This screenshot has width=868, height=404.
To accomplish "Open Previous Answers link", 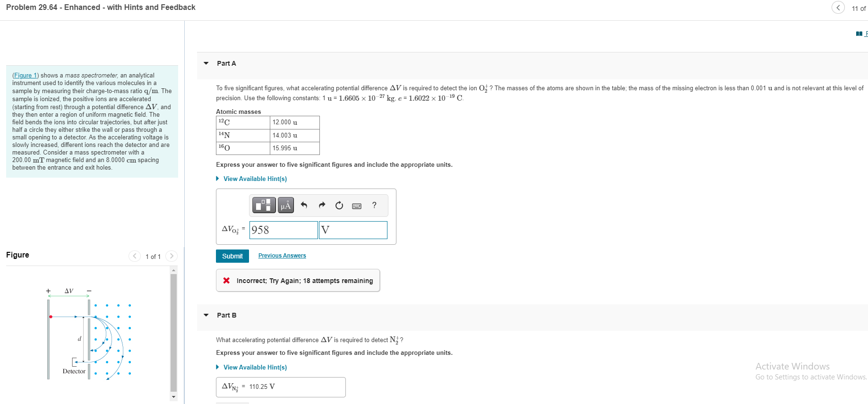I will (x=282, y=256).
